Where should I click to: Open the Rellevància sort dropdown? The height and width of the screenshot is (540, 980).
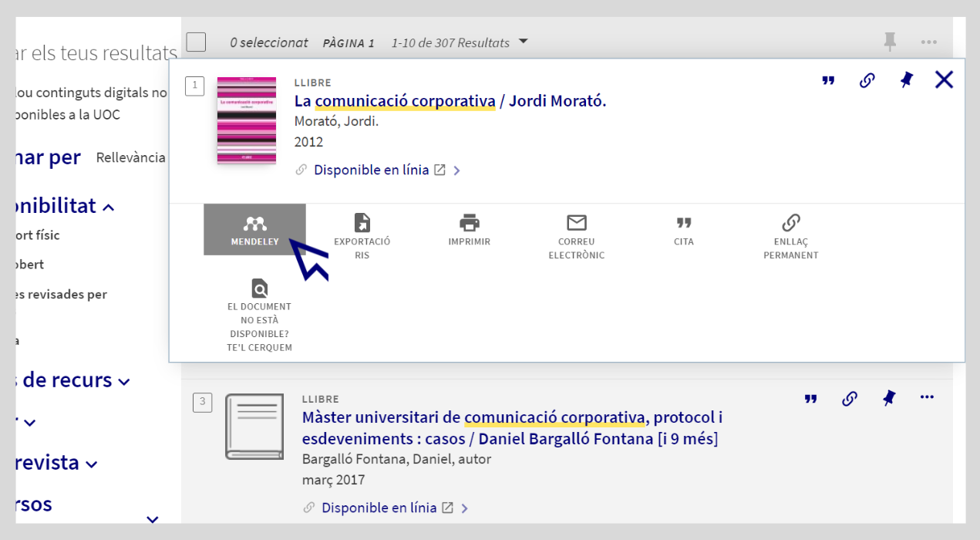point(131,157)
